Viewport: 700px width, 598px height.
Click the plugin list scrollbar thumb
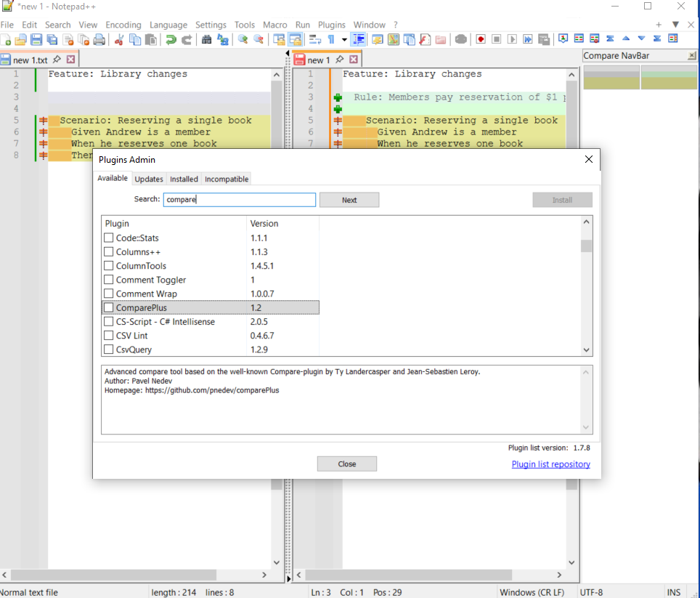586,246
